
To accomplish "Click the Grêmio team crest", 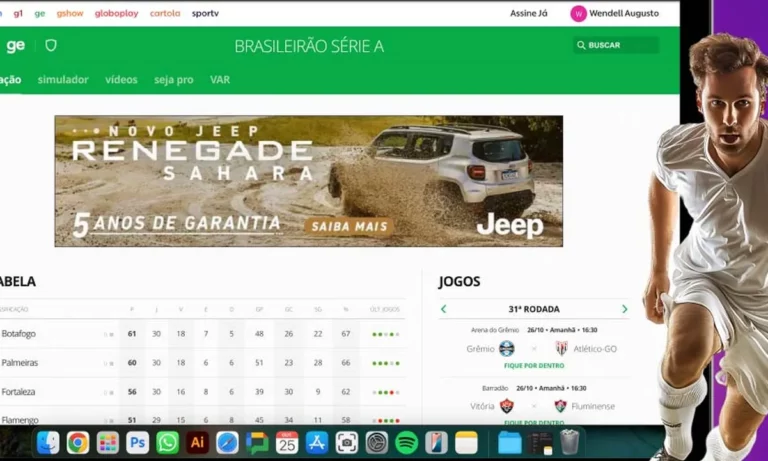I will click(506, 349).
